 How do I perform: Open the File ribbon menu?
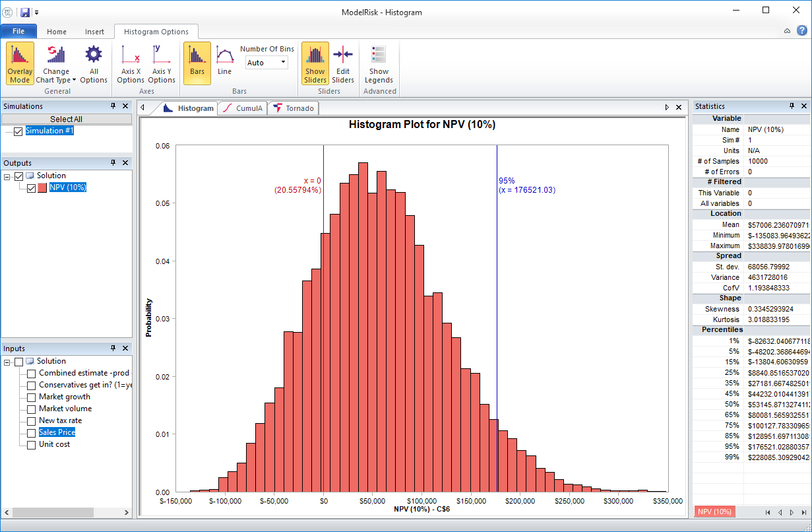point(18,31)
